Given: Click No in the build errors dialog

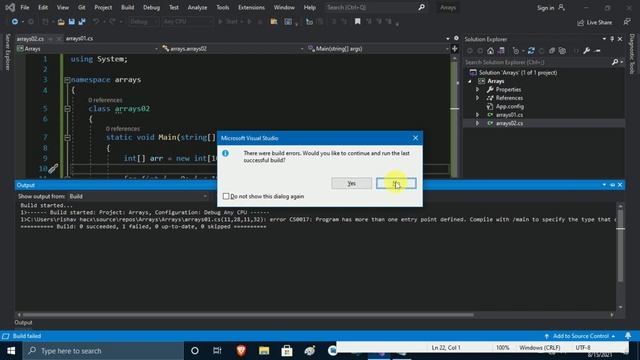Looking at the screenshot, I should point(396,183).
